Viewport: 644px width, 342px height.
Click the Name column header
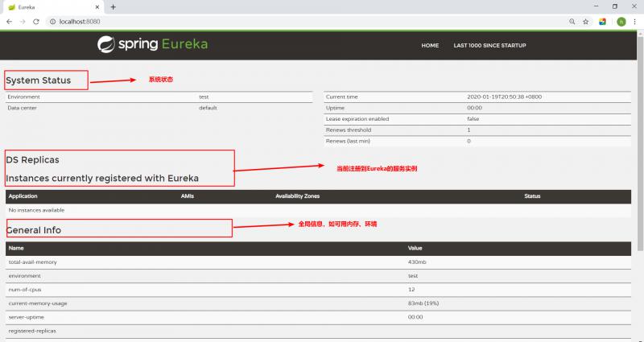(x=16, y=248)
